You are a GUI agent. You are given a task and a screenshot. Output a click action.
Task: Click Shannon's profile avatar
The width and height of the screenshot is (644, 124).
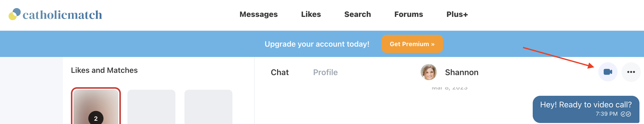pyautogui.click(x=428, y=72)
